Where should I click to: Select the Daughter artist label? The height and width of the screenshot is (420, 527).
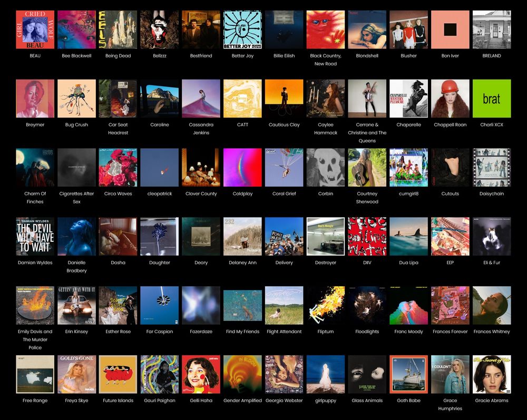pos(160,262)
